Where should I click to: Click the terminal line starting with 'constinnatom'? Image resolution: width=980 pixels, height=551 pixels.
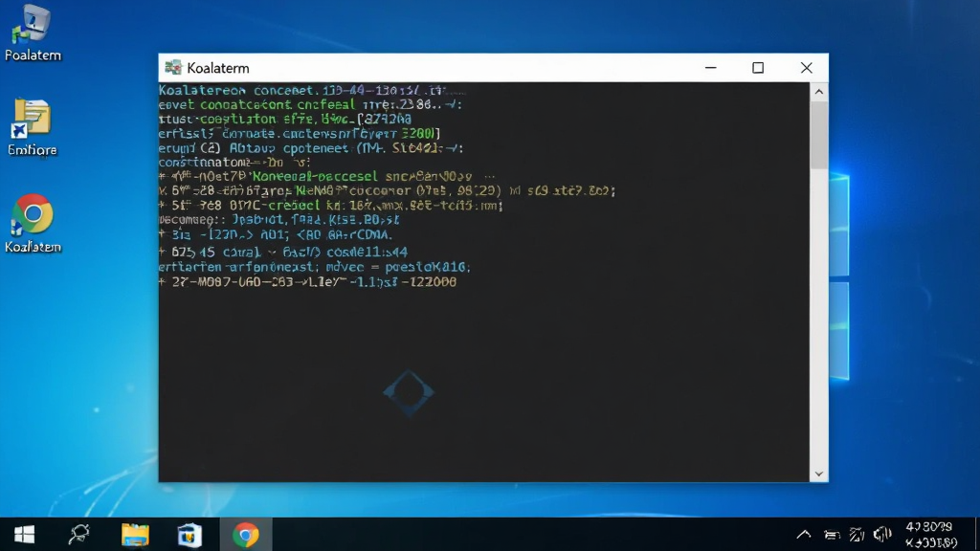point(235,162)
